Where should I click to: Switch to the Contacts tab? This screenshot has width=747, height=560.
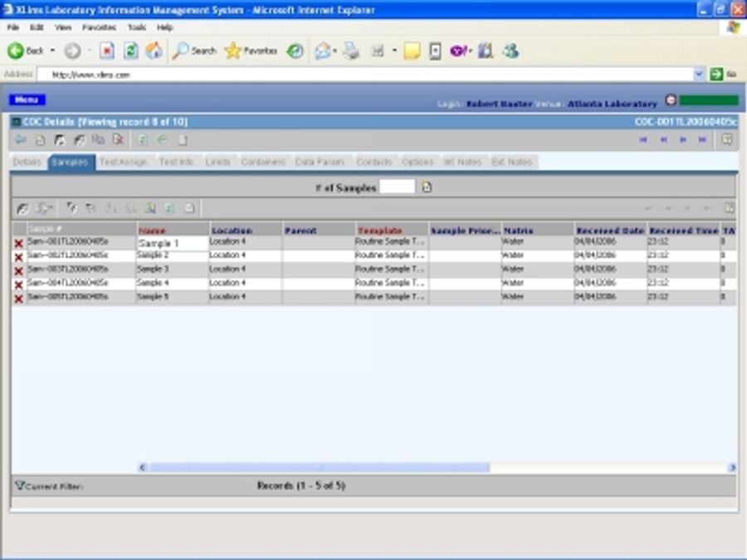pyautogui.click(x=374, y=162)
